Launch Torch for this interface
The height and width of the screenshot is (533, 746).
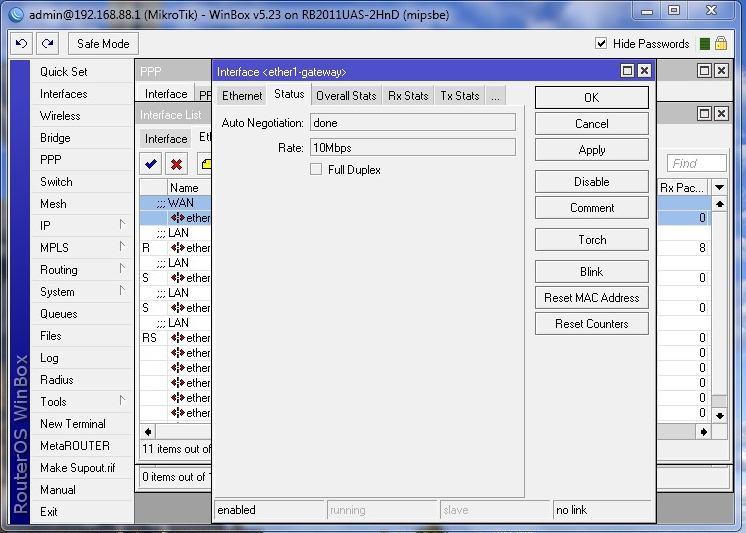[x=591, y=240]
